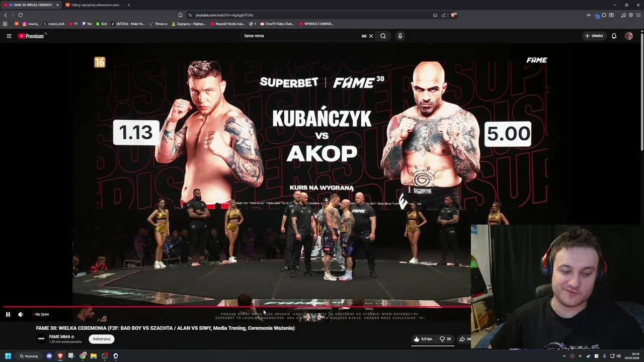
Task: Open nowciu_ Instagram bookmark
Action: click(30, 24)
